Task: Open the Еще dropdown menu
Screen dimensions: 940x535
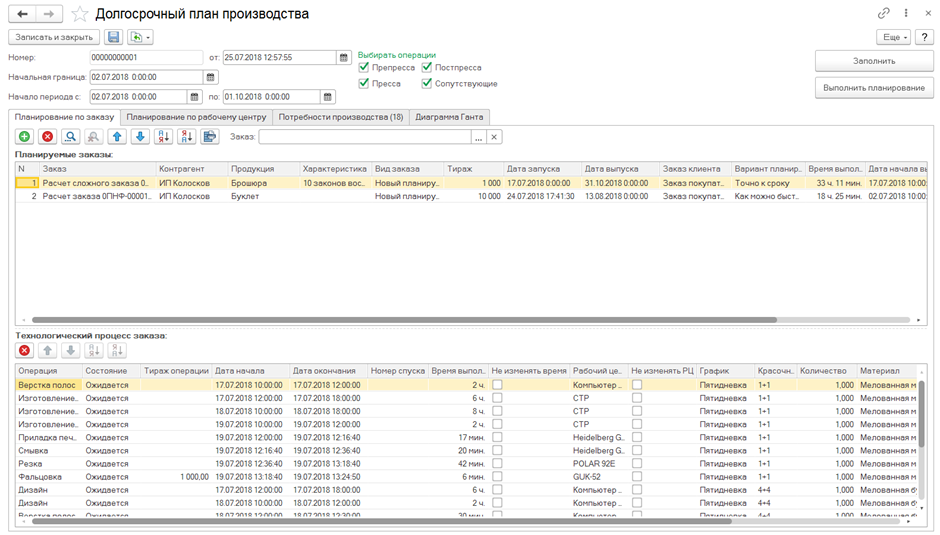Action: pos(894,37)
